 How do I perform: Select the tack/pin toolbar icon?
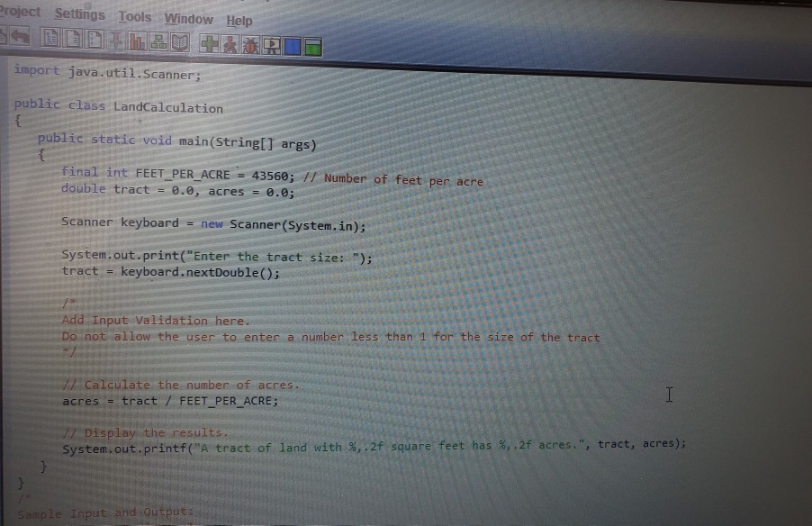pyautogui.click(x=116, y=44)
